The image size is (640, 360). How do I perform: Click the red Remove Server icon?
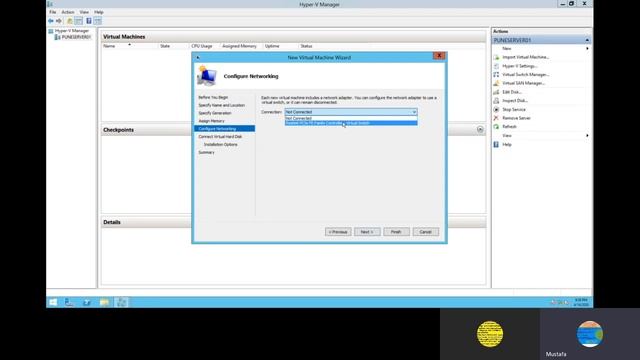coord(496,118)
